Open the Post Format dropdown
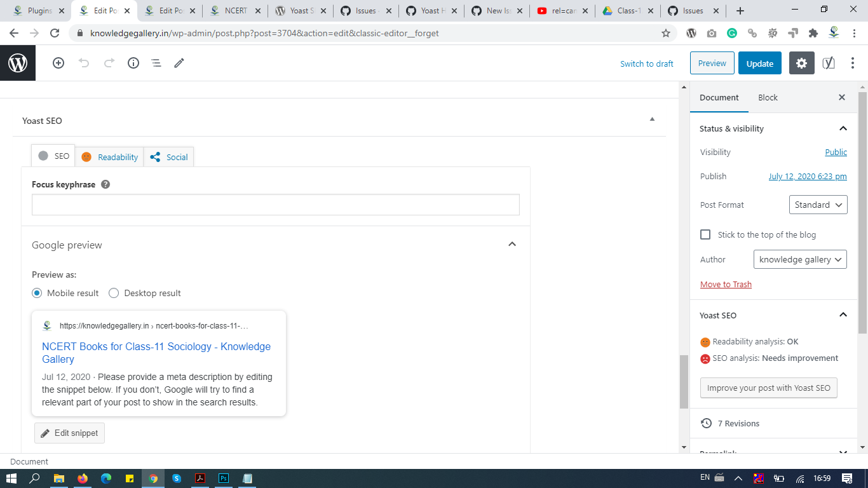 coord(818,205)
